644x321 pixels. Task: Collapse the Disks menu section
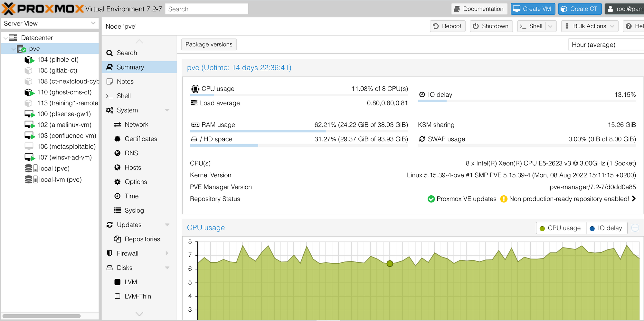coord(167,267)
